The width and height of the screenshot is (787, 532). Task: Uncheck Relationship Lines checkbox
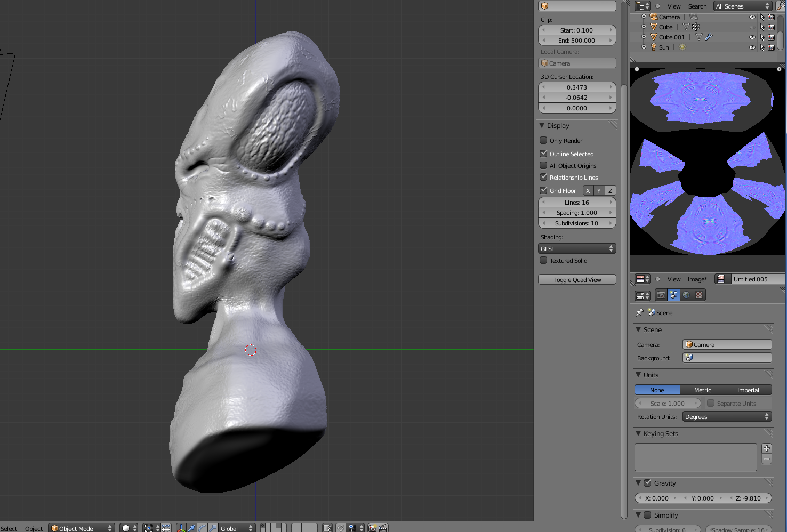point(543,177)
